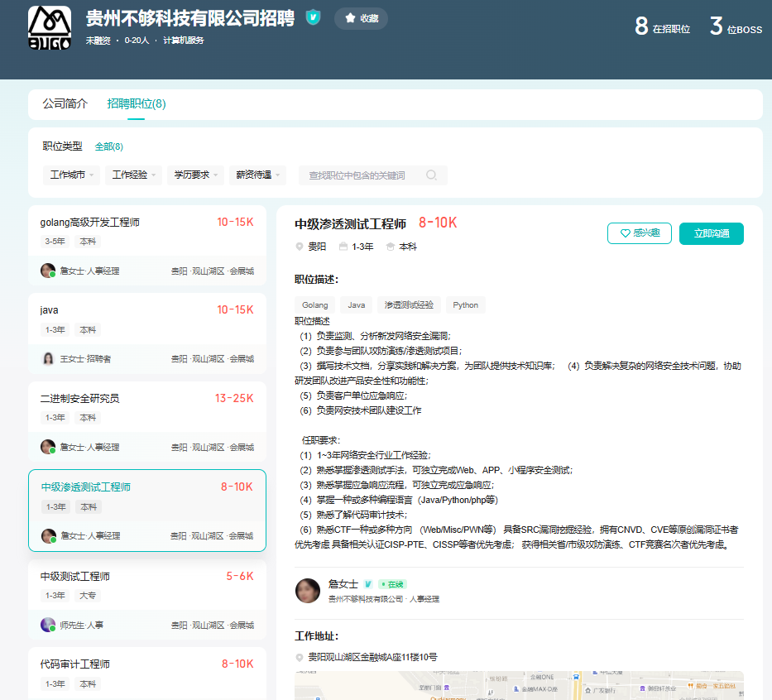
Task: Click 大专 tag on 中级测试工程师 card
Action: (88, 596)
